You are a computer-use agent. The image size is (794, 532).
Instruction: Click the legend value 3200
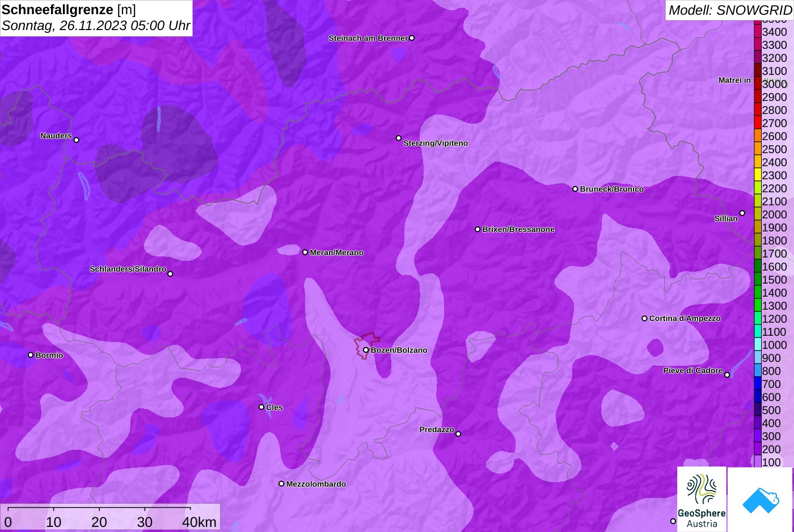click(775, 58)
